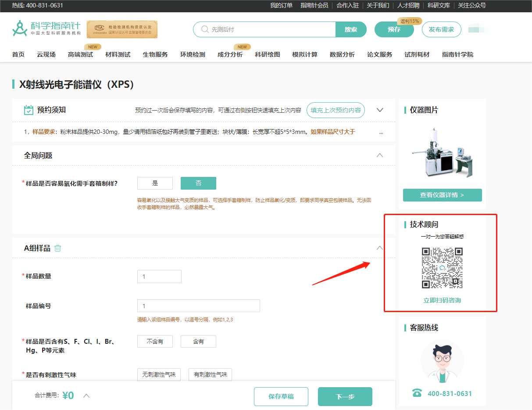
Task: Open the 生物服务 navigation tab
Action: [154, 54]
